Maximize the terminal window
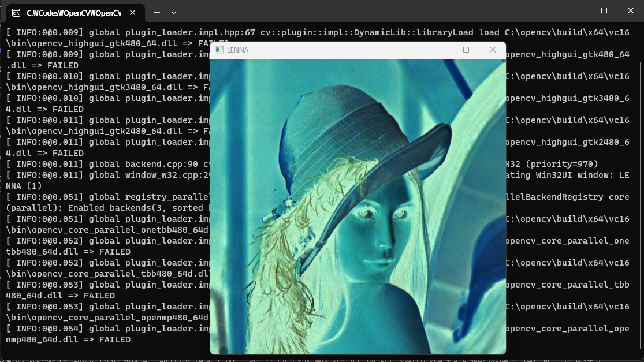 (x=604, y=10)
